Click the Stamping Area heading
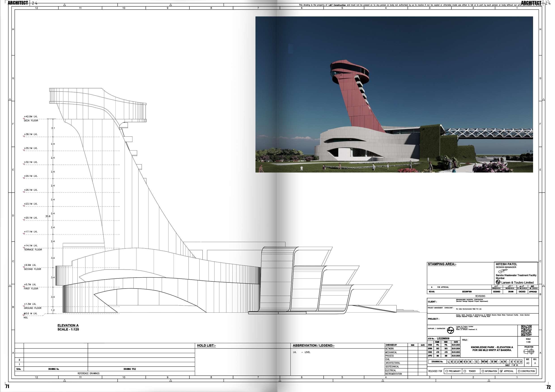 tap(442, 264)
